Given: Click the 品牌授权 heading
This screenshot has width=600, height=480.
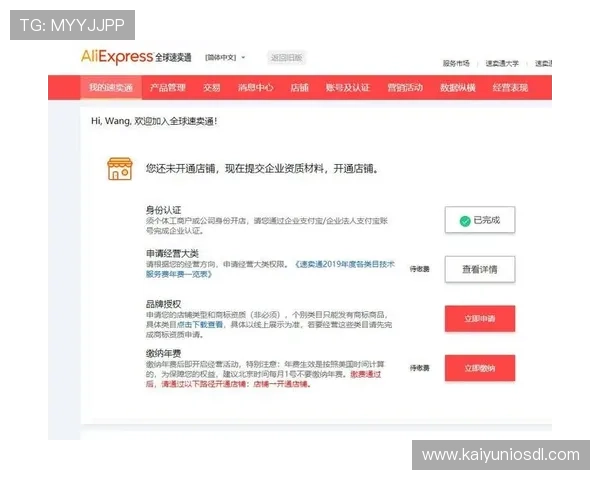Looking at the screenshot, I should tap(163, 304).
